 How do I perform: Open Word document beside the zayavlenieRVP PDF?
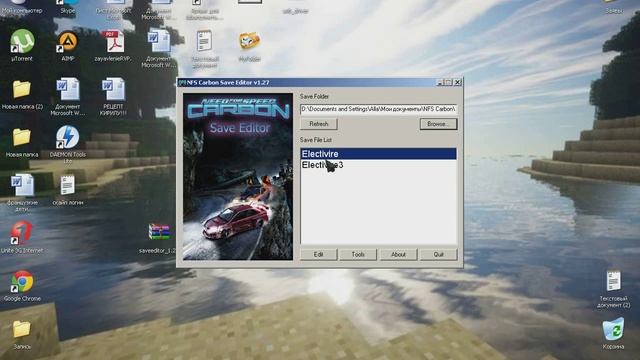[x=159, y=42]
